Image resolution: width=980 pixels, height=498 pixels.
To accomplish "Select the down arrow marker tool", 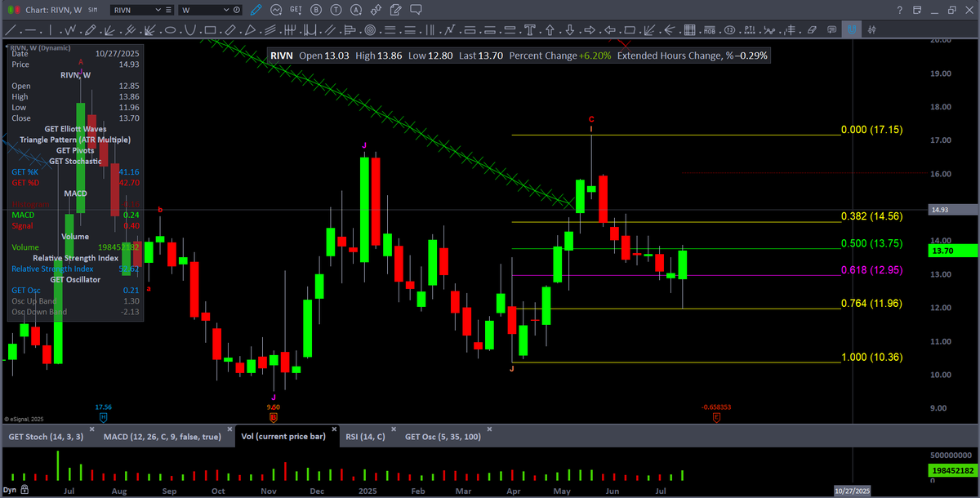I will tap(570, 30).
